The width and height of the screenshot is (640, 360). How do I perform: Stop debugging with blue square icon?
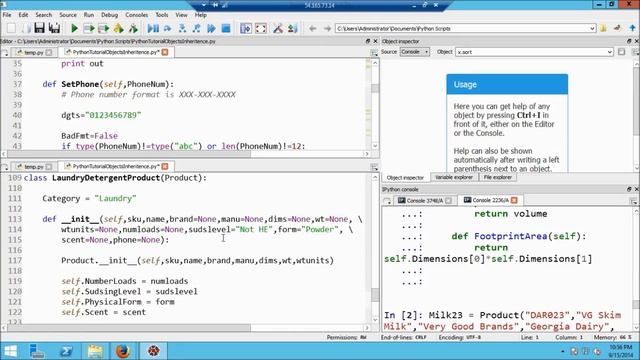click(226, 28)
